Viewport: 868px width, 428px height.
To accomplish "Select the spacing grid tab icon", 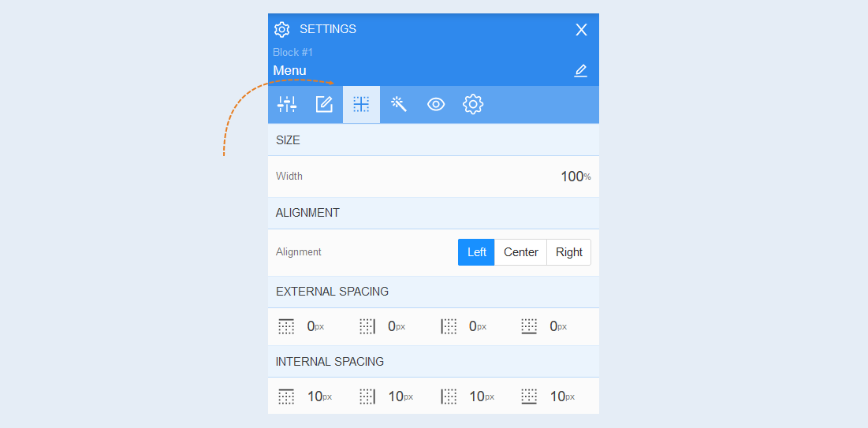I will [362, 104].
